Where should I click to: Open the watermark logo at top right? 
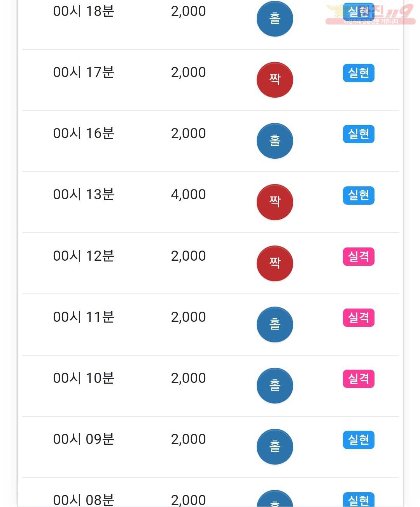pos(370,14)
